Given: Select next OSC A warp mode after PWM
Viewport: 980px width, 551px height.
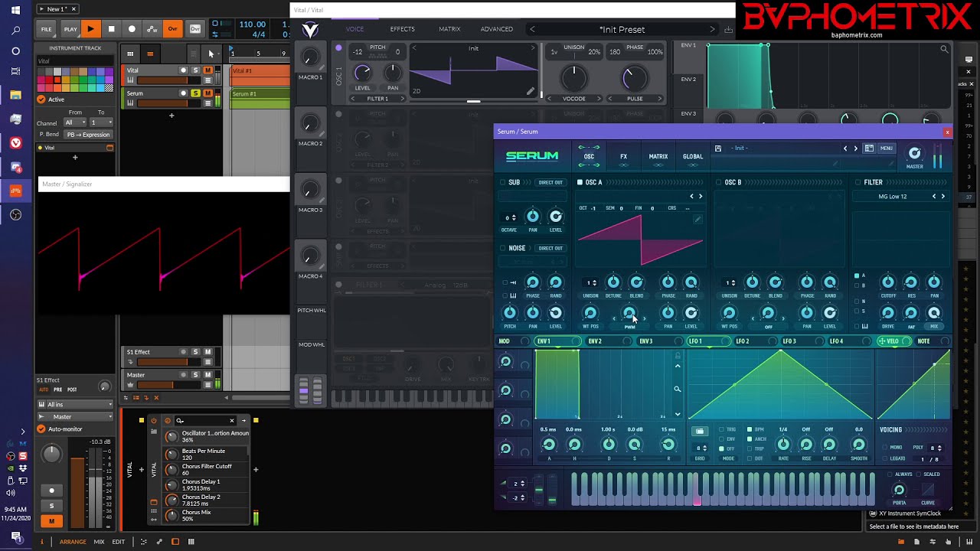Looking at the screenshot, I should point(644,318).
